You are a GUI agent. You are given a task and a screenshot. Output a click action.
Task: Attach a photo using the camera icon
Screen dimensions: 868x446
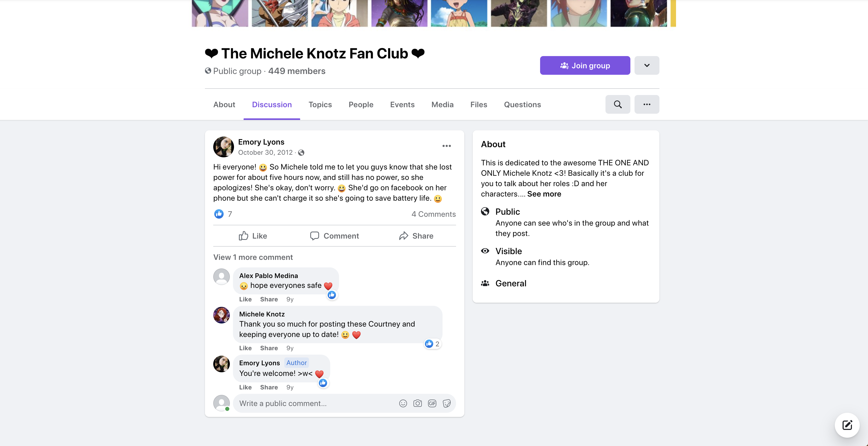(x=417, y=403)
